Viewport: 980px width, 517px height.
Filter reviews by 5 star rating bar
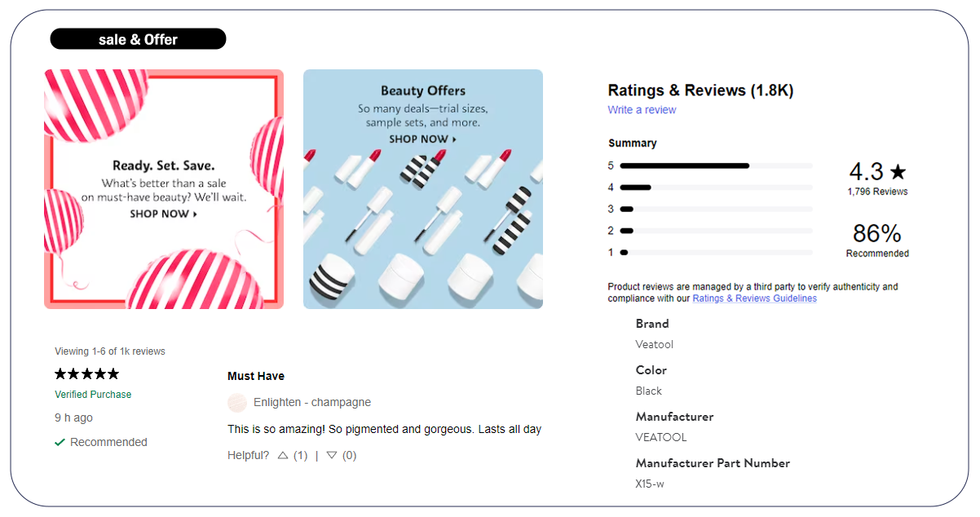pos(716,166)
